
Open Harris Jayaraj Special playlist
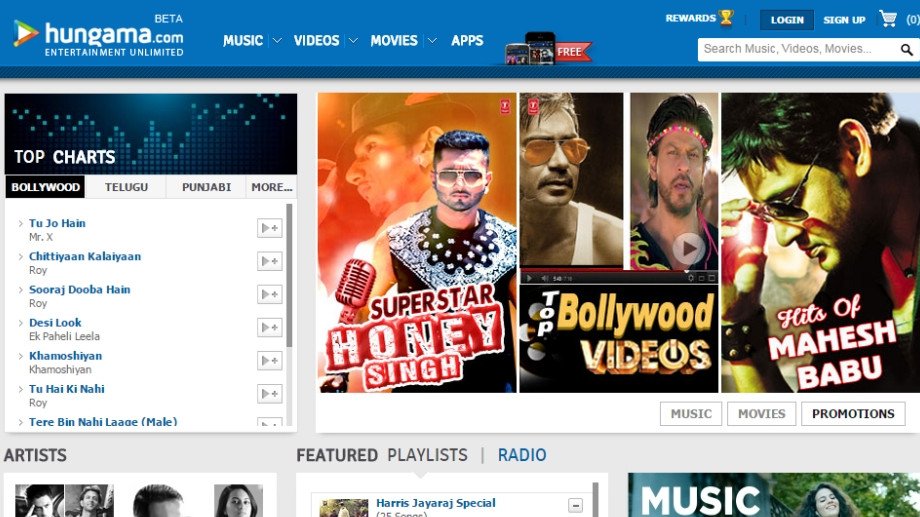(435, 503)
